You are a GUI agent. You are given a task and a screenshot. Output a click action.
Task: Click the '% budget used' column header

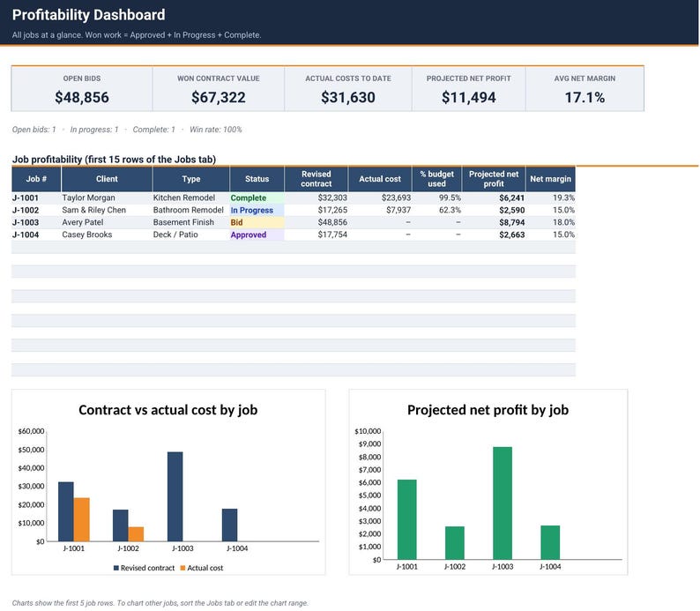(x=436, y=179)
